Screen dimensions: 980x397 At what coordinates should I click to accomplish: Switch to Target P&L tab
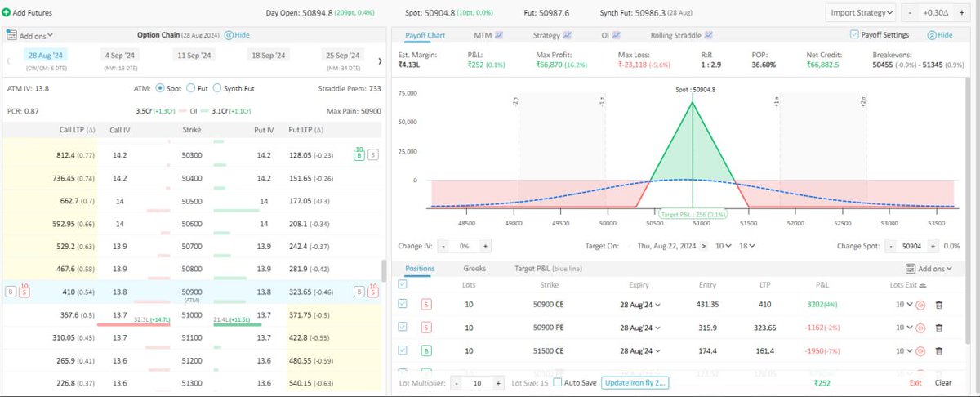pos(548,268)
